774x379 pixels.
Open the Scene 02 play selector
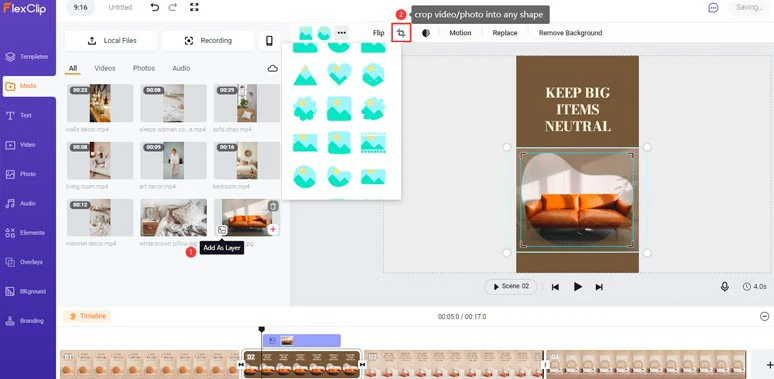pyautogui.click(x=511, y=287)
